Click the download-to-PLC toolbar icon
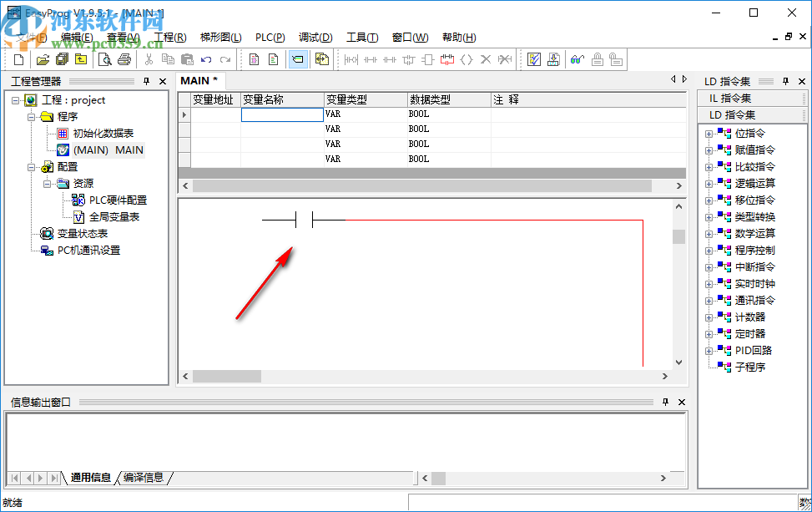This screenshot has height=512, width=812. tap(553, 59)
